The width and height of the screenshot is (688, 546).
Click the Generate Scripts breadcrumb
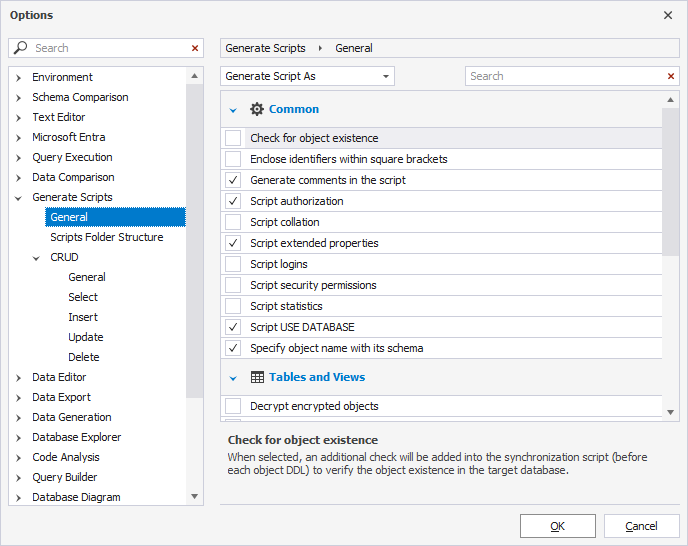click(x=265, y=48)
